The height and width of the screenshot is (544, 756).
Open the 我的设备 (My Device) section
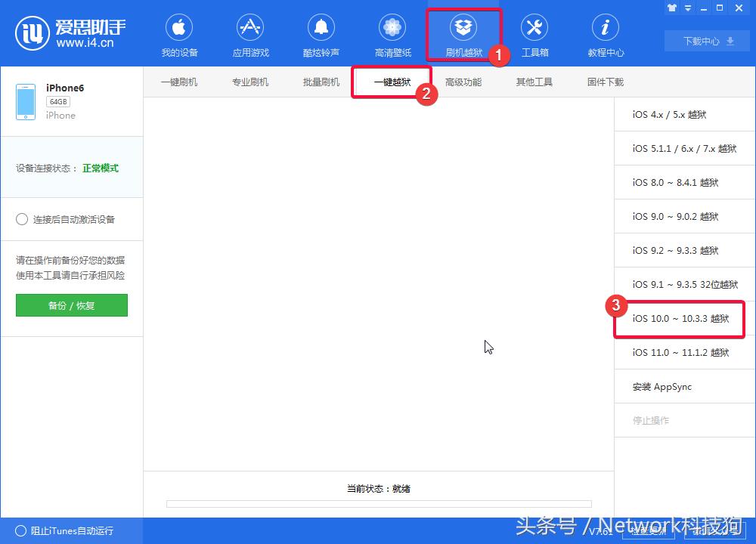click(179, 35)
